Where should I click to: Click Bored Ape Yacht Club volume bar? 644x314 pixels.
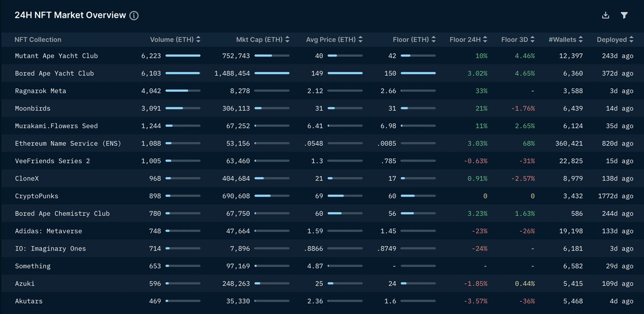pyautogui.click(x=183, y=74)
